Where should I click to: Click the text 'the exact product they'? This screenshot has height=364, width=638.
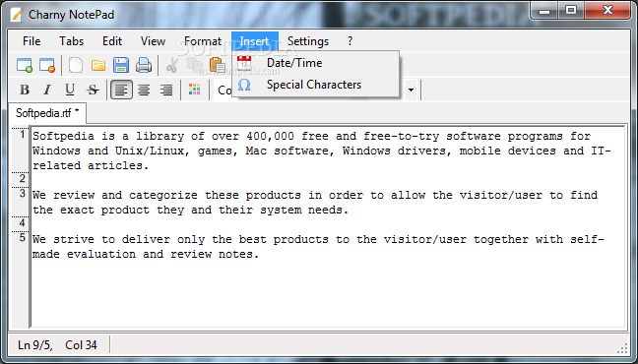108,210
